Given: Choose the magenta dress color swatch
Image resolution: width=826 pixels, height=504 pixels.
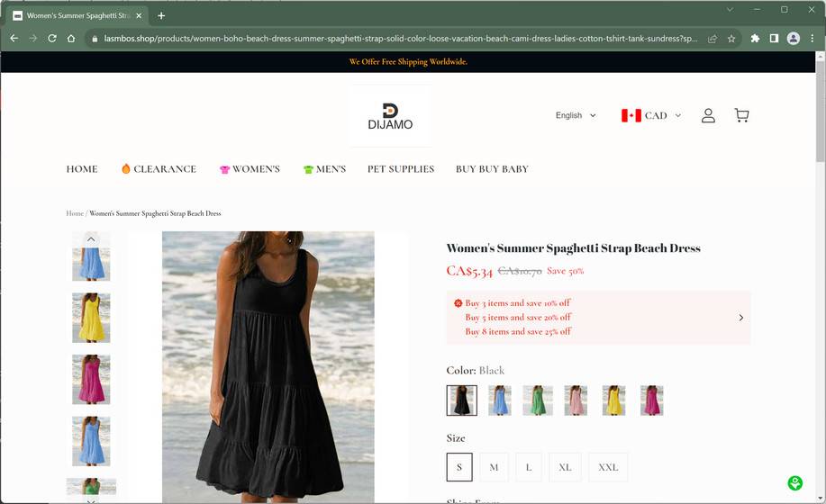Looking at the screenshot, I should click(651, 400).
